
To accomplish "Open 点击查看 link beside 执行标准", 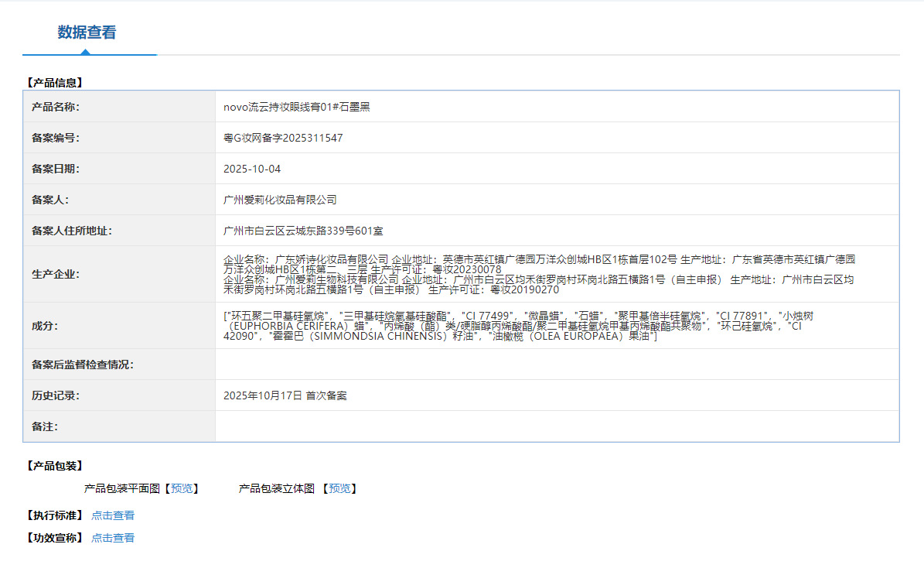I will click(113, 516).
